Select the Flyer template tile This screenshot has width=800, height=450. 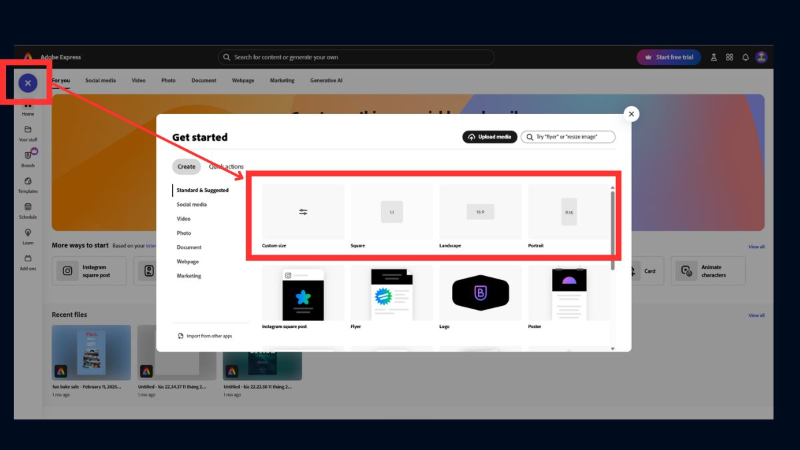click(391, 297)
